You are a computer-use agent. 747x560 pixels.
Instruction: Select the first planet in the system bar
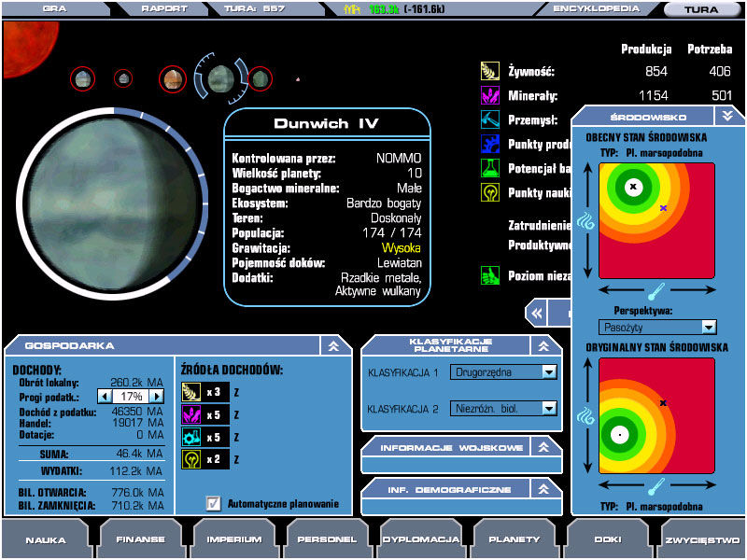pos(82,79)
